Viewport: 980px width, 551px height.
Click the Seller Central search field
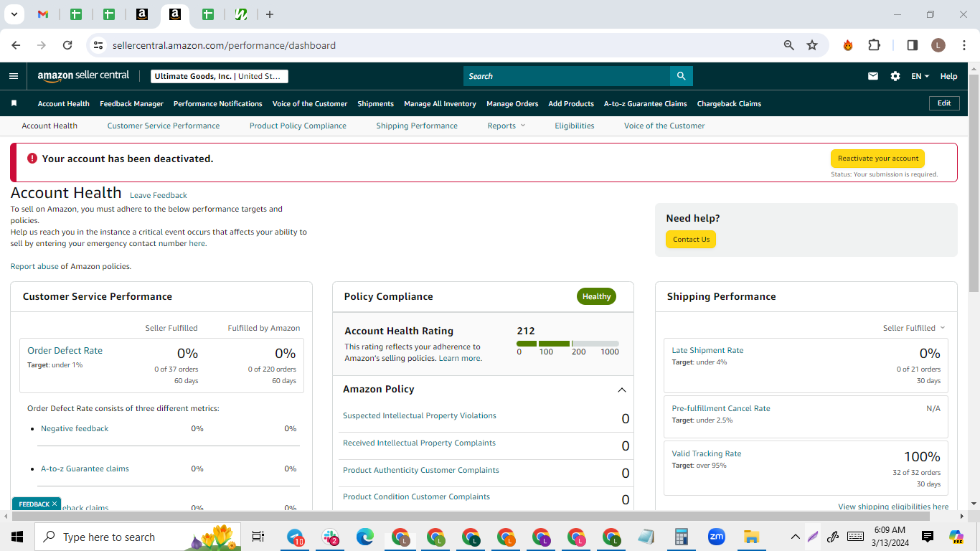[567, 76]
